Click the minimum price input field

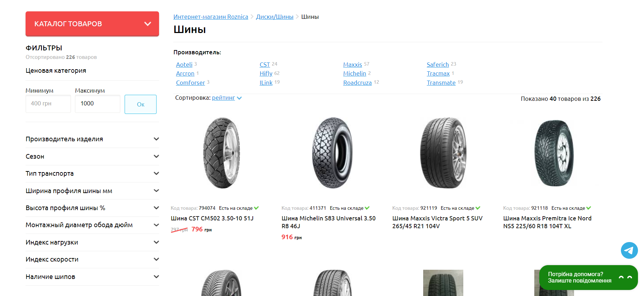tap(48, 104)
